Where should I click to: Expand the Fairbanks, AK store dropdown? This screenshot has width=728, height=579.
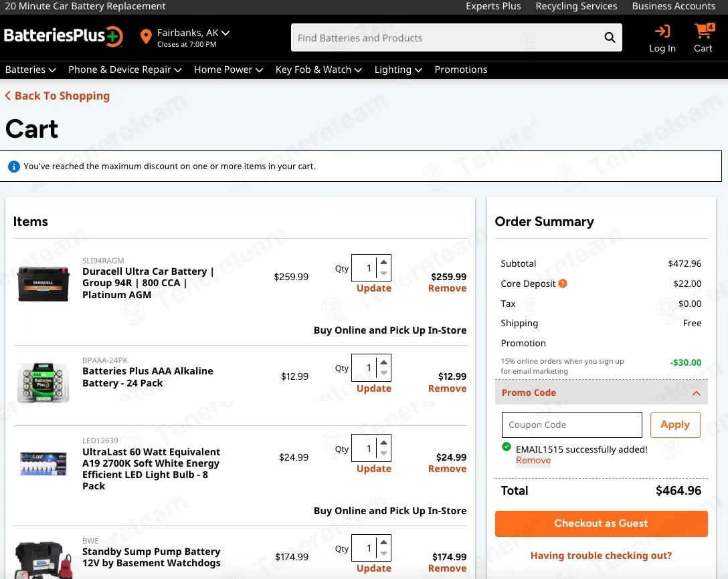(225, 33)
